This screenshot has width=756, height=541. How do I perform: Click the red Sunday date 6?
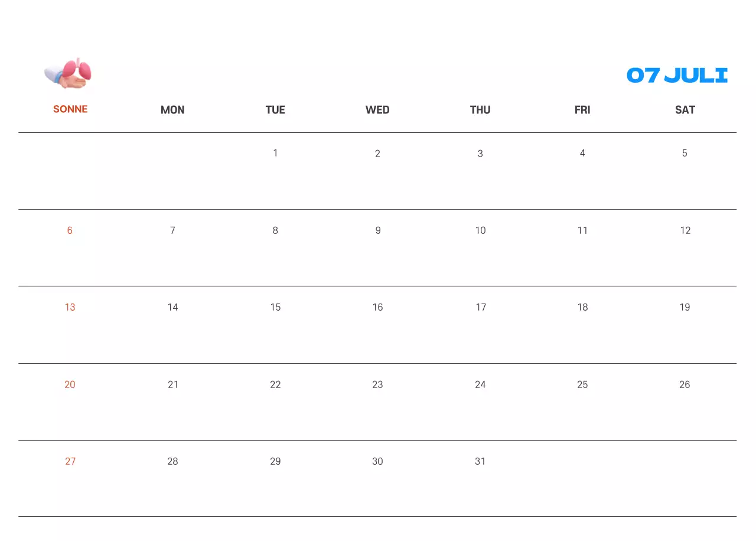click(x=70, y=230)
